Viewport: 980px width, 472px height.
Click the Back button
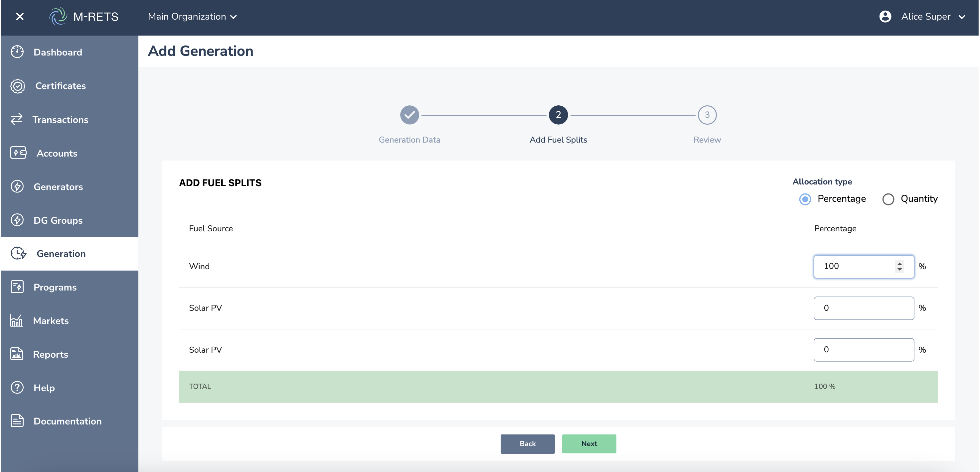tap(527, 443)
